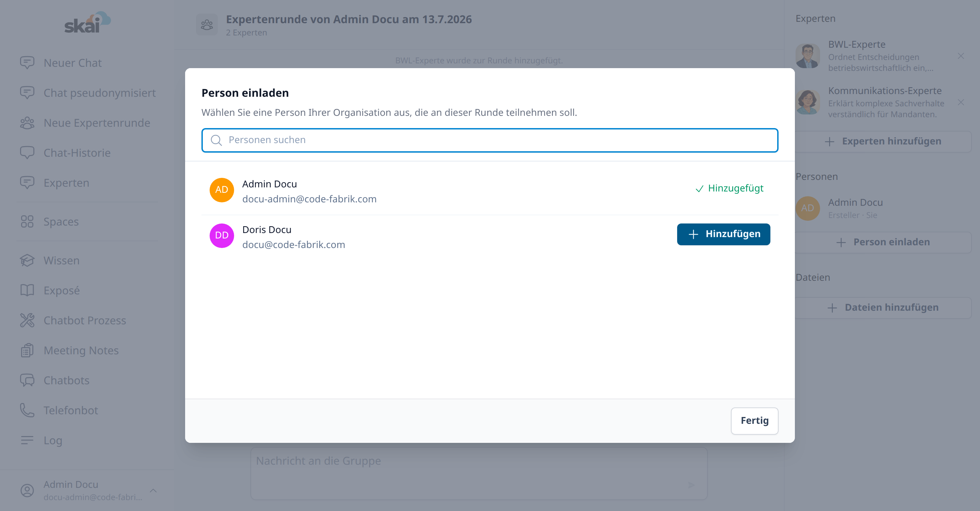This screenshot has width=980, height=511.
Task: Select the Spaces grid icon
Action: click(x=27, y=222)
